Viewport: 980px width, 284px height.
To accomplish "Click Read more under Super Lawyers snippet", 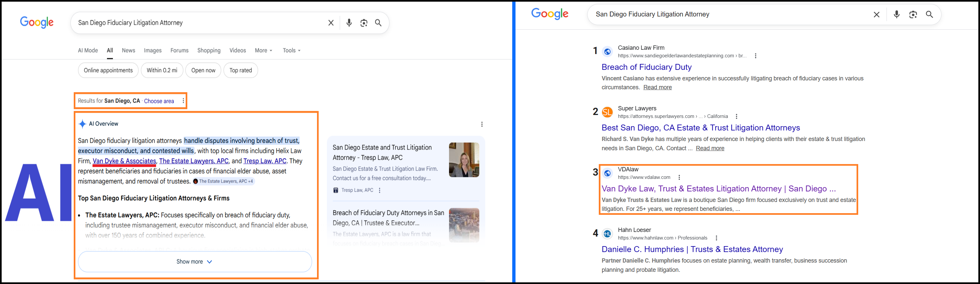I will point(710,149).
